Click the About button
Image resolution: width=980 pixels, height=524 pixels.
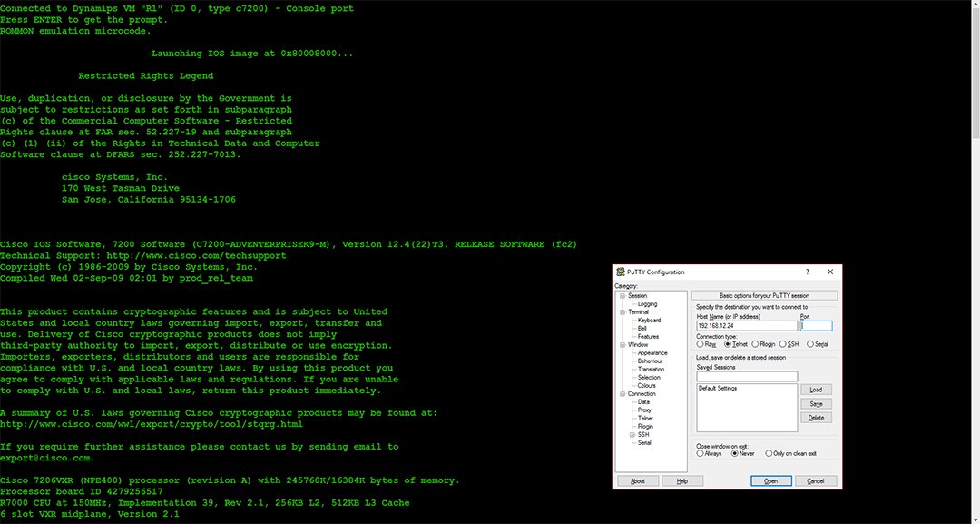[x=638, y=480]
